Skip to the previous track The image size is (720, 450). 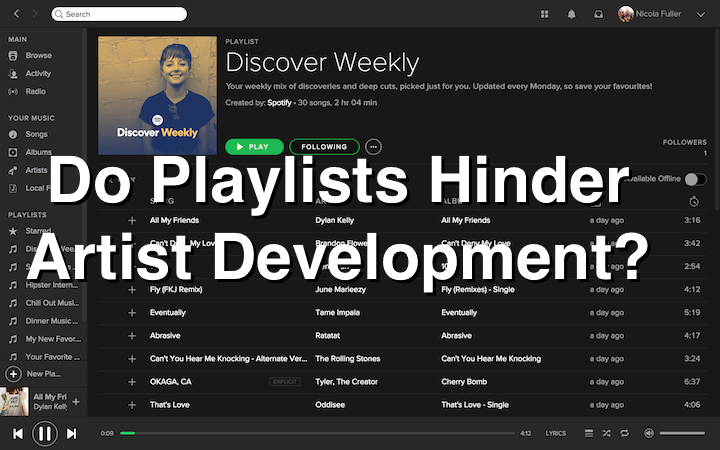click(18, 433)
